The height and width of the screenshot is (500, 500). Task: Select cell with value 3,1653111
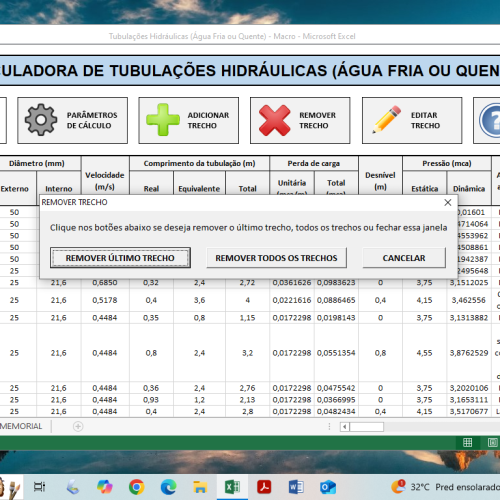[x=469, y=400]
